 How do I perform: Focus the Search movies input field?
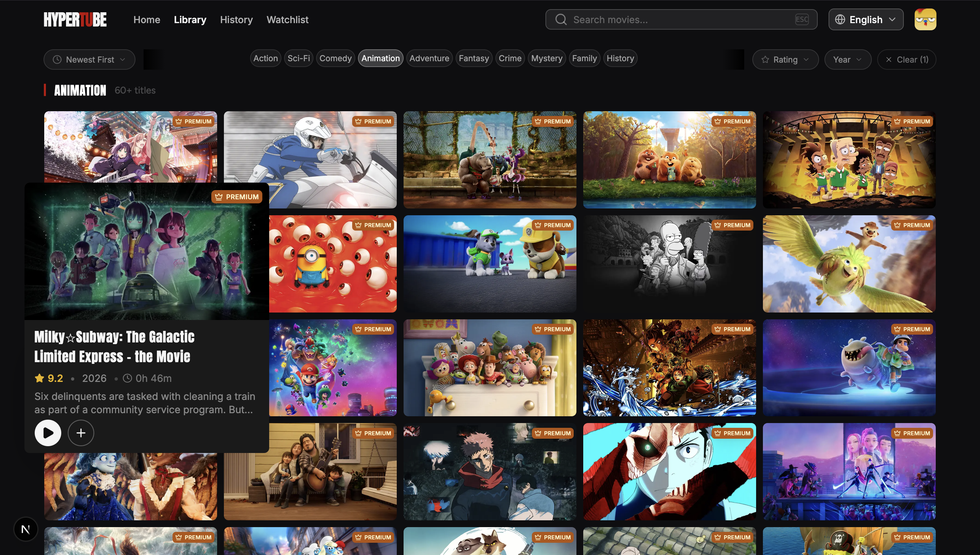coord(681,19)
